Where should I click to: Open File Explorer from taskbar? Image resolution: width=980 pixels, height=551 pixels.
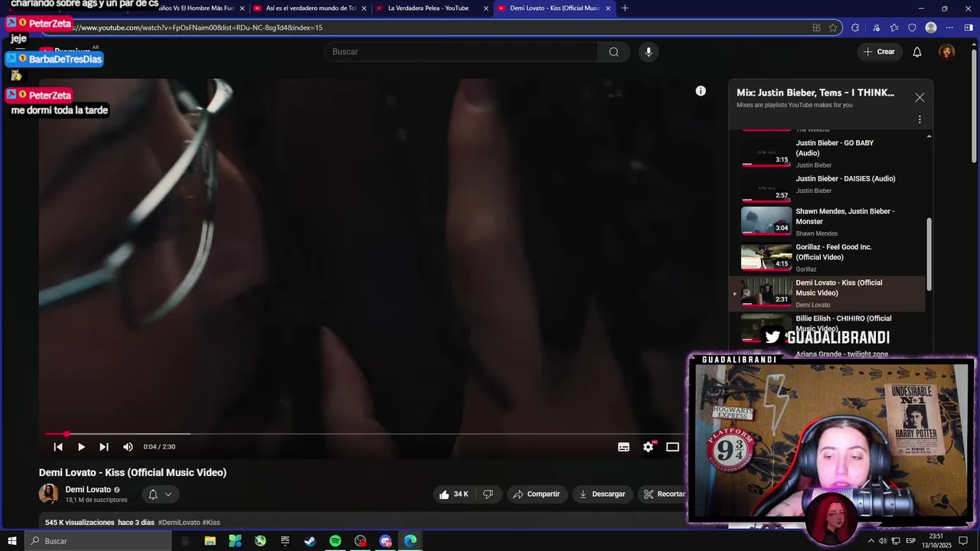tap(210, 541)
